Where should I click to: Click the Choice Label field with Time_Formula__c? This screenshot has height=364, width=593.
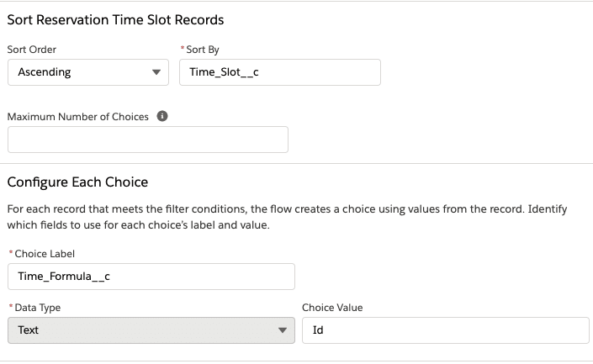click(x=151, y=277)
